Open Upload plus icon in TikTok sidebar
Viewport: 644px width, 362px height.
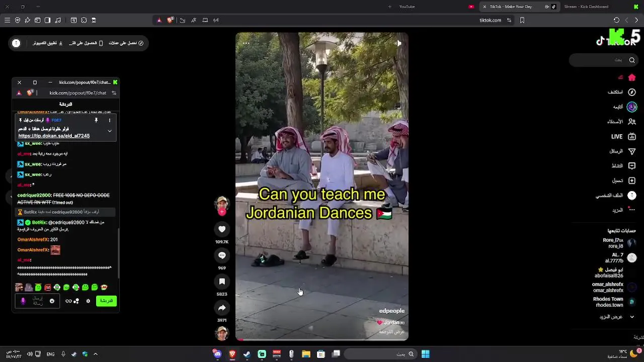point(623,180)
